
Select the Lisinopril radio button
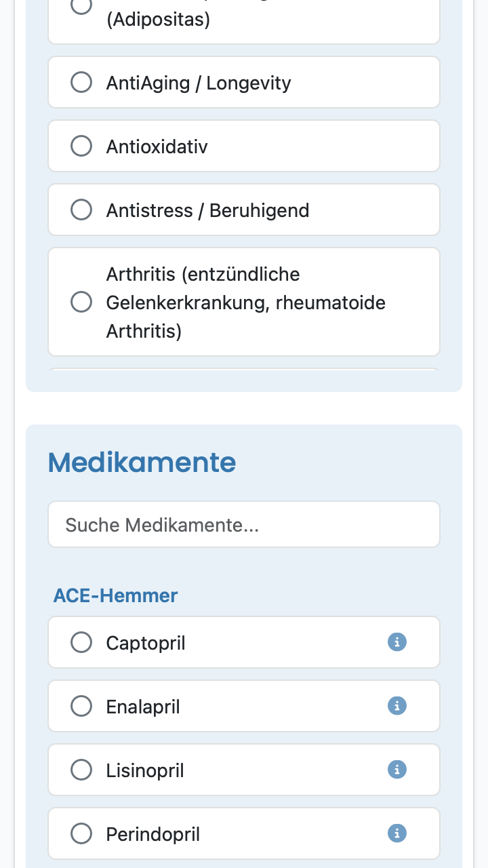[x=81, y=770]
